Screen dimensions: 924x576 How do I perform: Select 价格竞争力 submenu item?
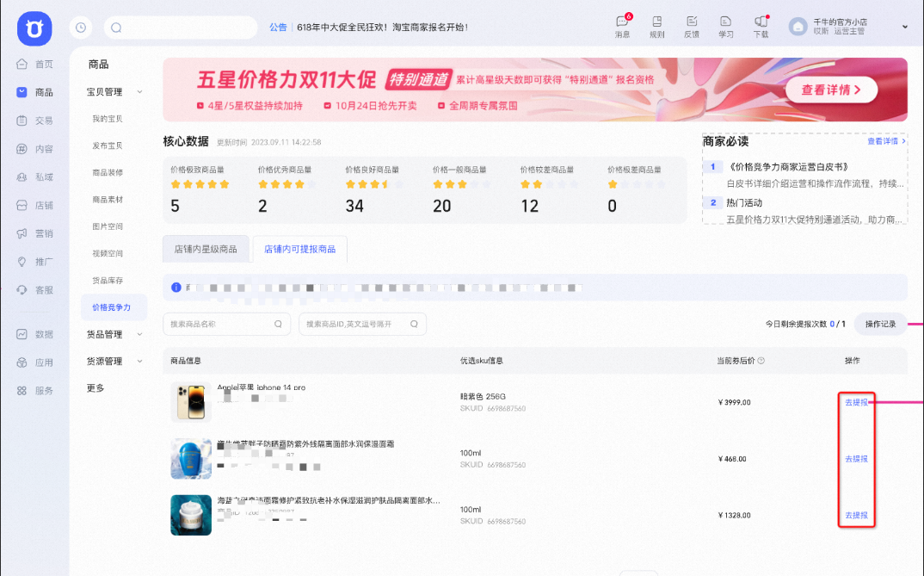point(114,307)
